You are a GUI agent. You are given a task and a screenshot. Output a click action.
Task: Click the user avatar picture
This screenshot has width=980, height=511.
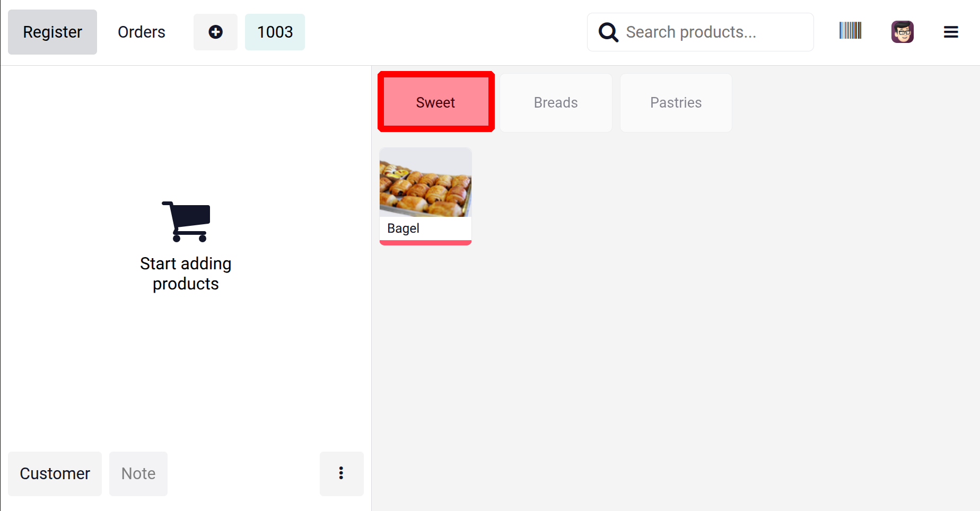902,32
